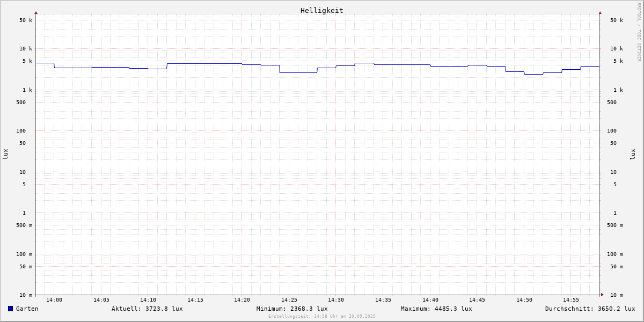This screenshot has width=644, height=322.
Task: Click the 14:55 time axis label
Action: coord(571,300)
